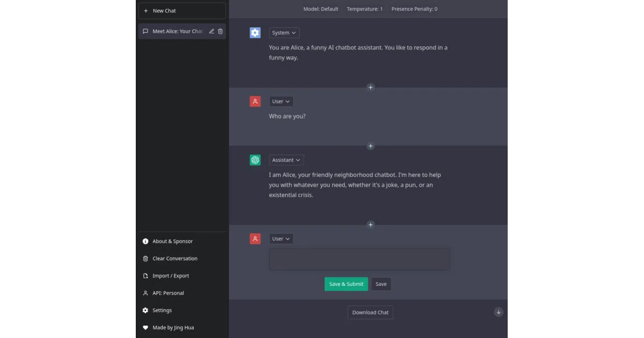
Task: Edit the Meet Alice chat title
Action: [x=211, y=31]
